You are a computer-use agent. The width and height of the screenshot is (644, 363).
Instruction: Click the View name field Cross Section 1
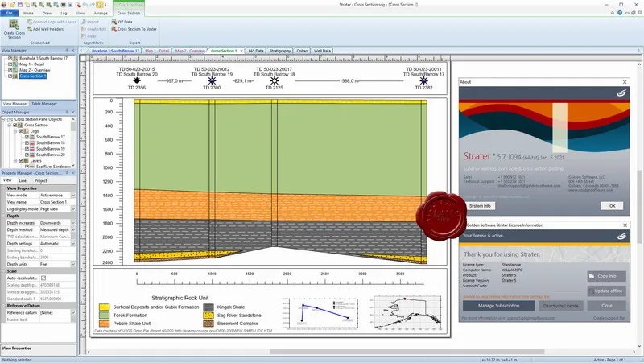click(x=57, y=202)
